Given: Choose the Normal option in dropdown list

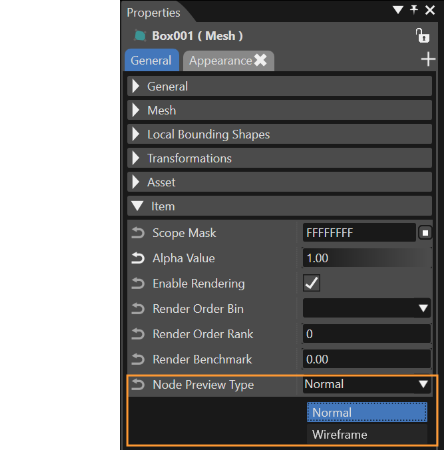Looking at the screenshot, I should pyautogui.click(x=367, y=412).
